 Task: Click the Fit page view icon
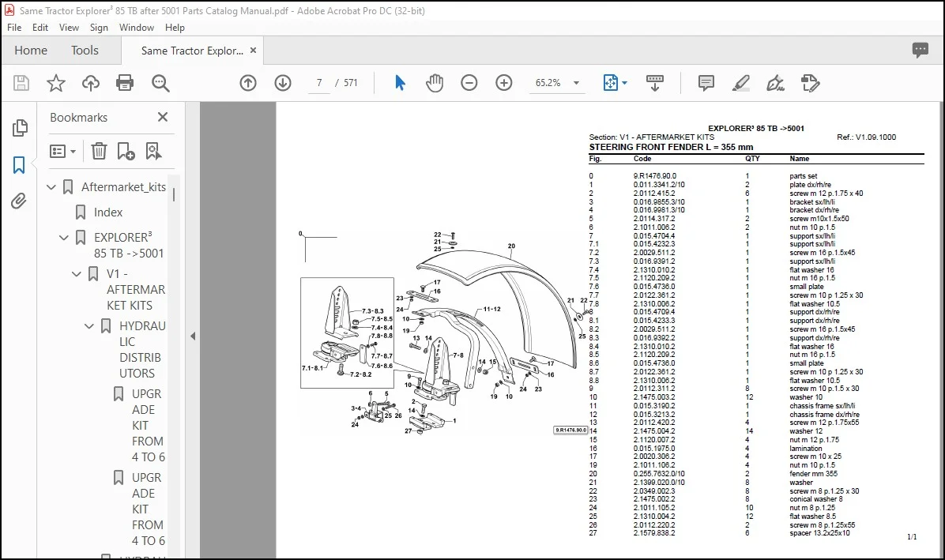[611, 83]
